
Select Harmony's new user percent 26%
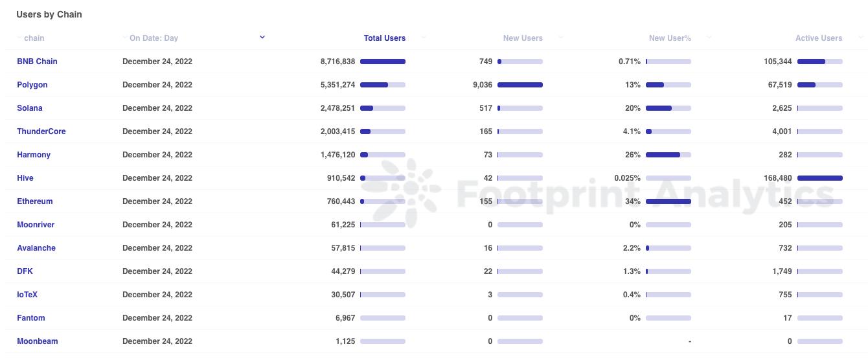click(x=633, y=155)
